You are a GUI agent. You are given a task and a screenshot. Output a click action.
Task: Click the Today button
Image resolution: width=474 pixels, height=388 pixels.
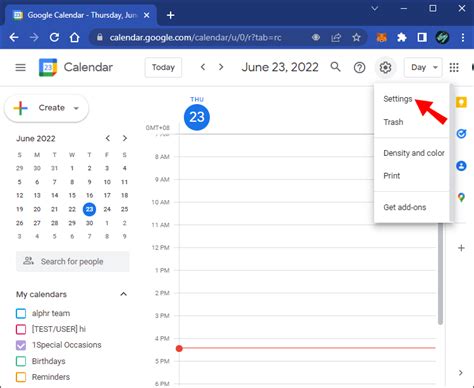[x=163, y=68]
